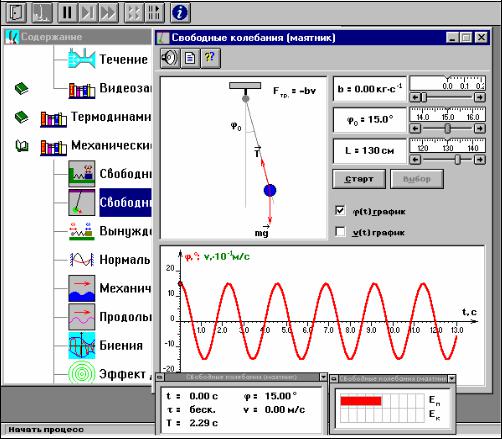The image size is (502, 439).
Task: Open dropdown arrow of the values panel
Action: (323, 377)
